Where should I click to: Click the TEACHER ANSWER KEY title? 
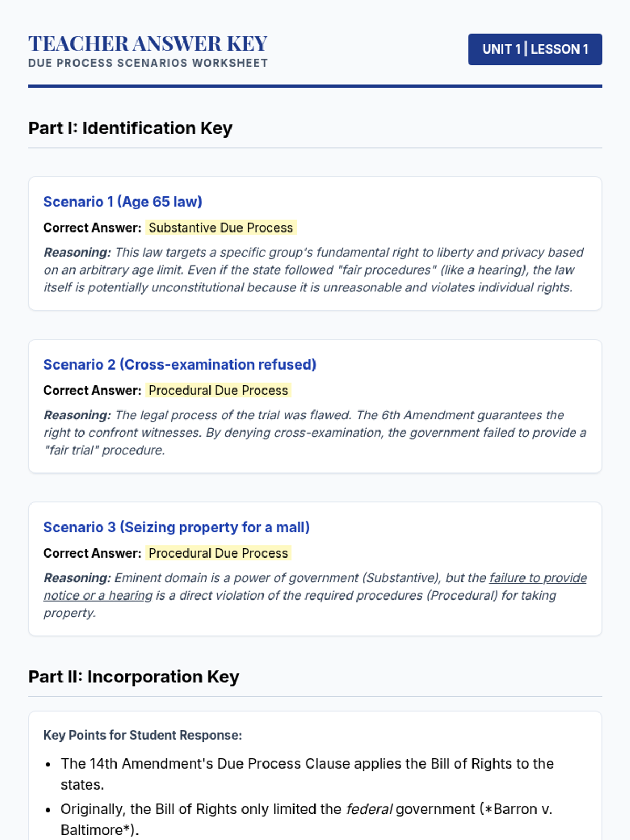pos(148,44)
